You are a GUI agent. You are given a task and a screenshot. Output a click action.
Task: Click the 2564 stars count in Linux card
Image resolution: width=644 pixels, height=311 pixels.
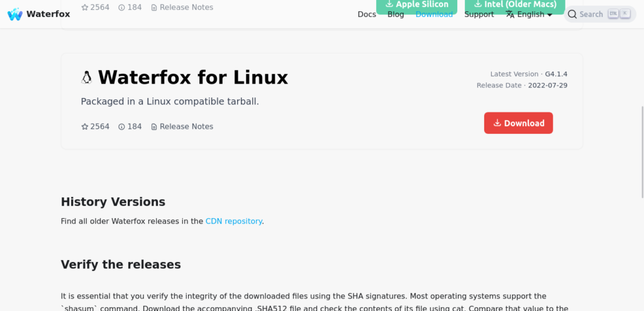(100, 126)
